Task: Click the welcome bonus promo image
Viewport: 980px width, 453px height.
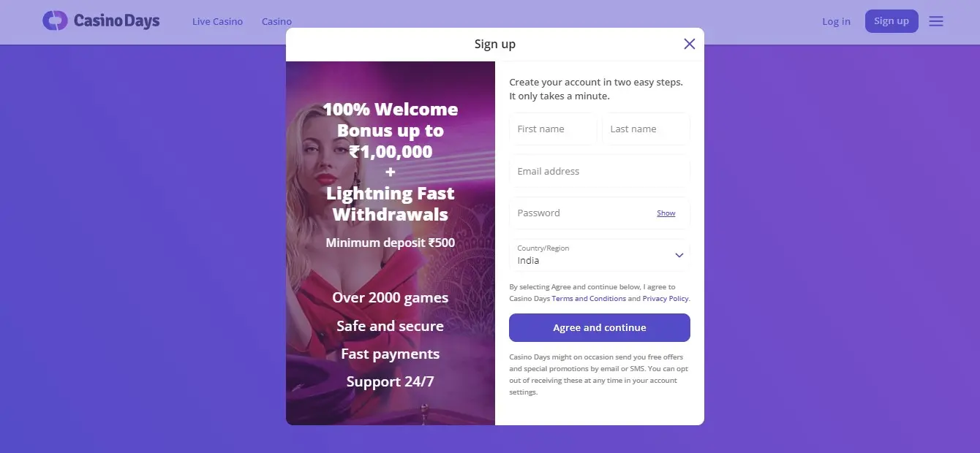Action: point(391,243)
